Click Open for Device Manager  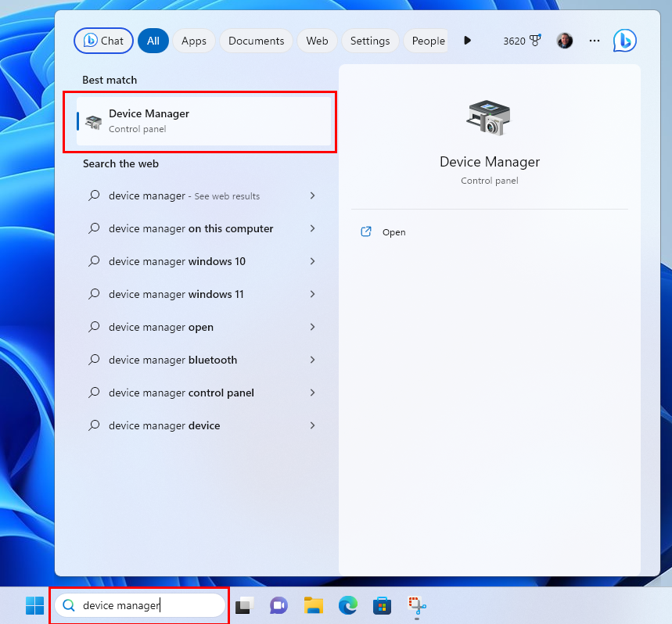click(393, 232)
